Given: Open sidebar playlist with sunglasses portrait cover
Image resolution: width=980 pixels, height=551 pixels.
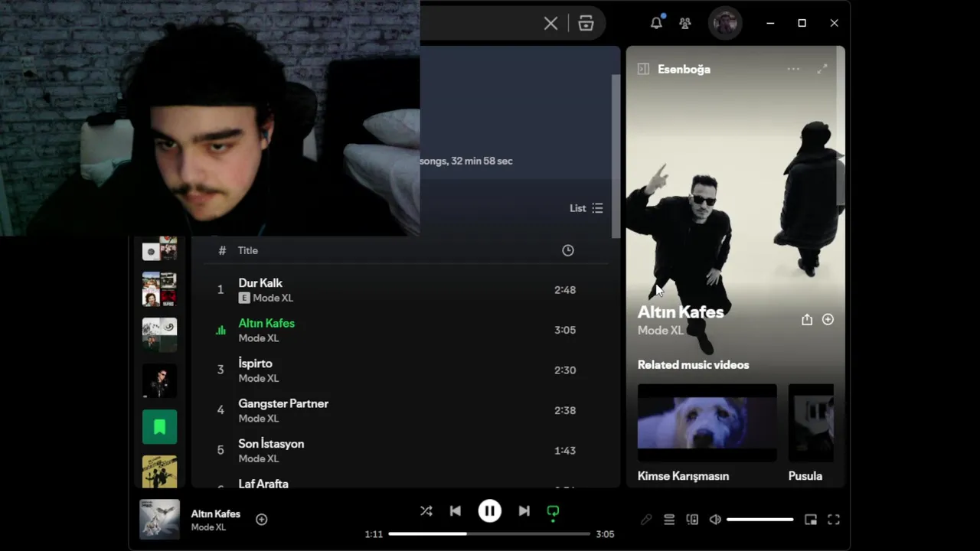Looking at the screenshot, I should tap(159, 381).
